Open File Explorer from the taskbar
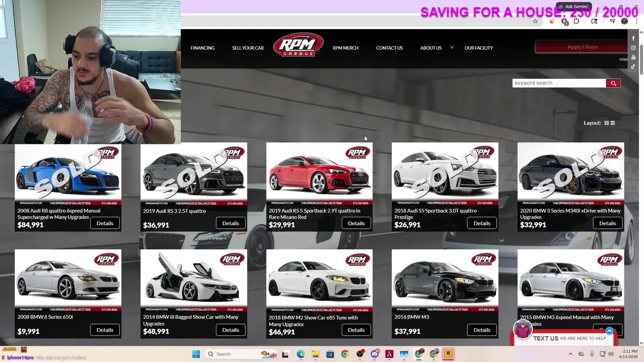The image size is (644, 362). [315, 354]
